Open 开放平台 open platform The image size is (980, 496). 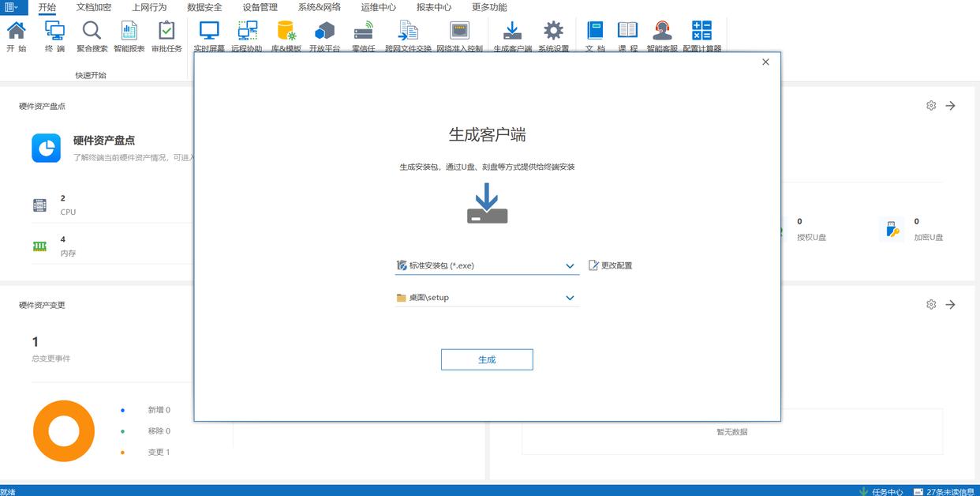[324, 36]
